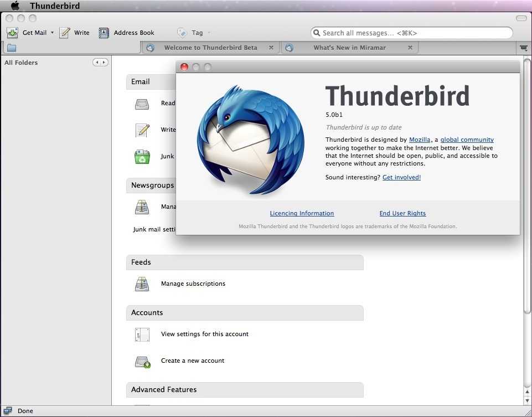The width and height of the screenshot is (532, 417).
Task: Click the Feeds section header
Action: tap(245, 262)
